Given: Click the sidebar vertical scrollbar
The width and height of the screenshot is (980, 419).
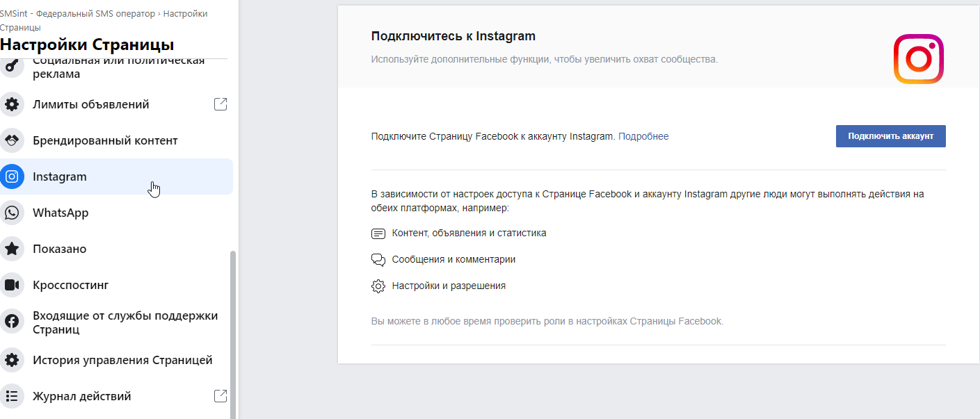Looking at the screenshot, I should click(x=233, y=335).
